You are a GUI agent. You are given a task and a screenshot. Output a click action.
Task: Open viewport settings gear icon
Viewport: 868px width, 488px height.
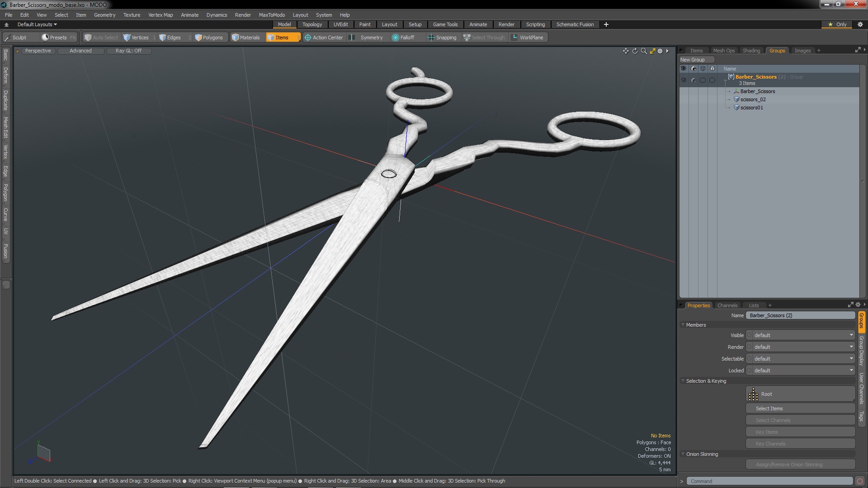click(660, 51)
